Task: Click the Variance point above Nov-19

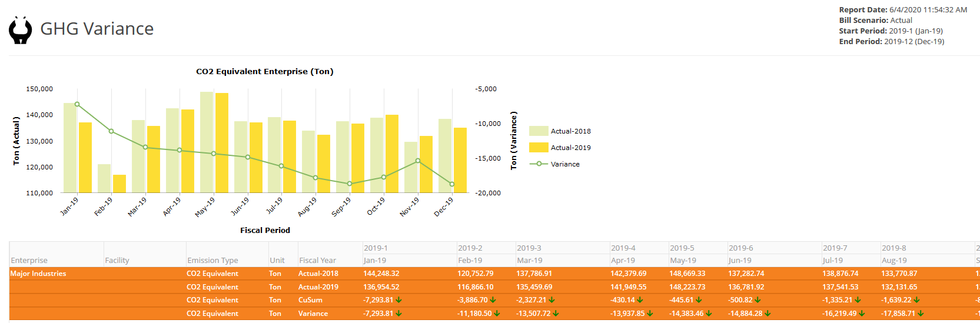Action: [x=418, y=161]
